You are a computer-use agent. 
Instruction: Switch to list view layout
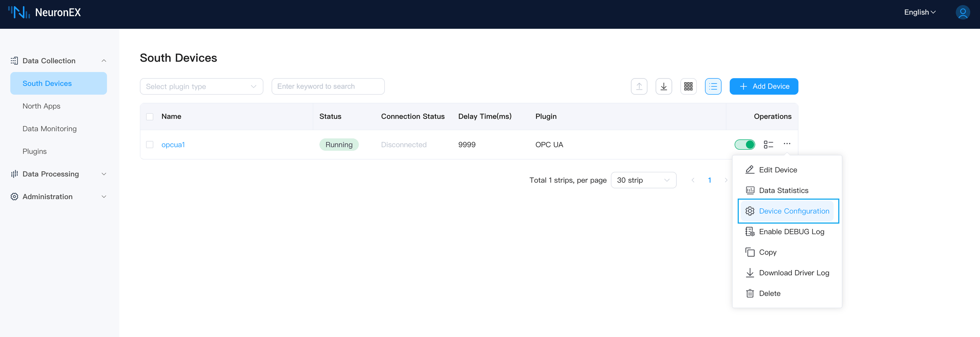pos(713,86)
